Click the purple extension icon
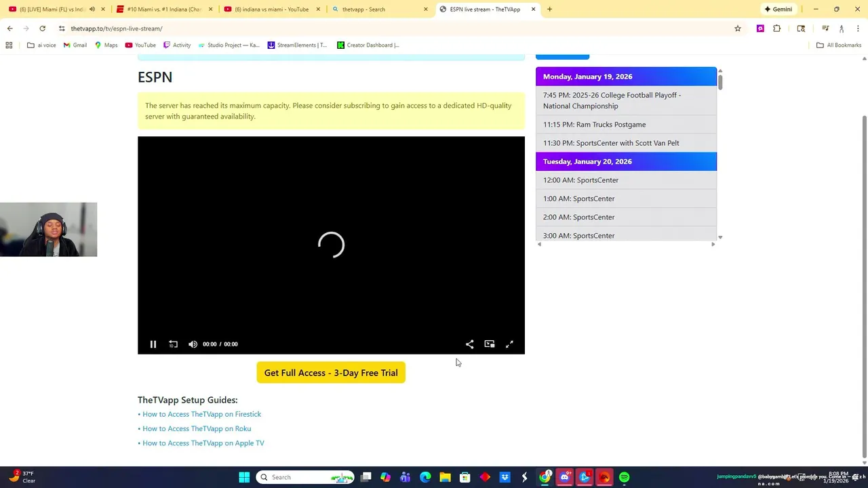 760,28
